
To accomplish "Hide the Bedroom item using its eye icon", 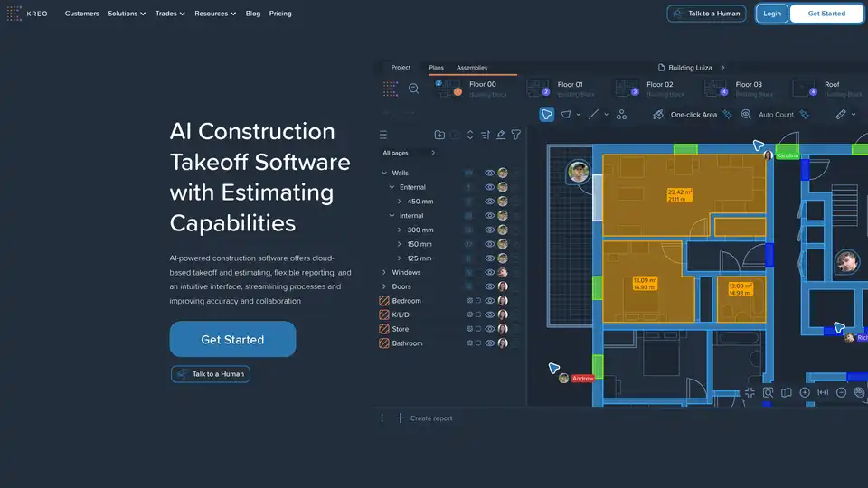I will coord(489,301).
